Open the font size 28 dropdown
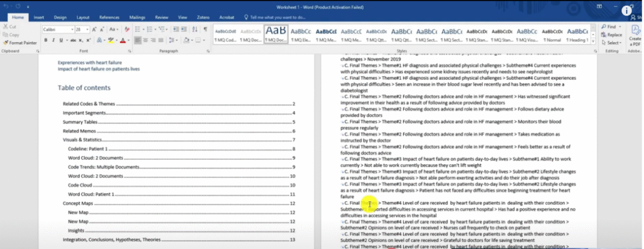 click(87, 30)
